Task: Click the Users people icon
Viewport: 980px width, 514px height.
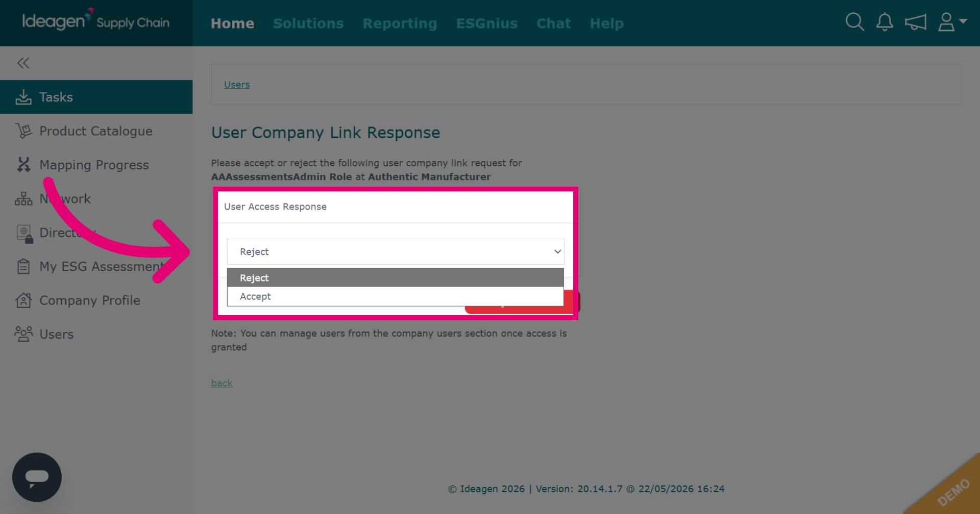Action: pyautogui.click(x=23, y=334)
